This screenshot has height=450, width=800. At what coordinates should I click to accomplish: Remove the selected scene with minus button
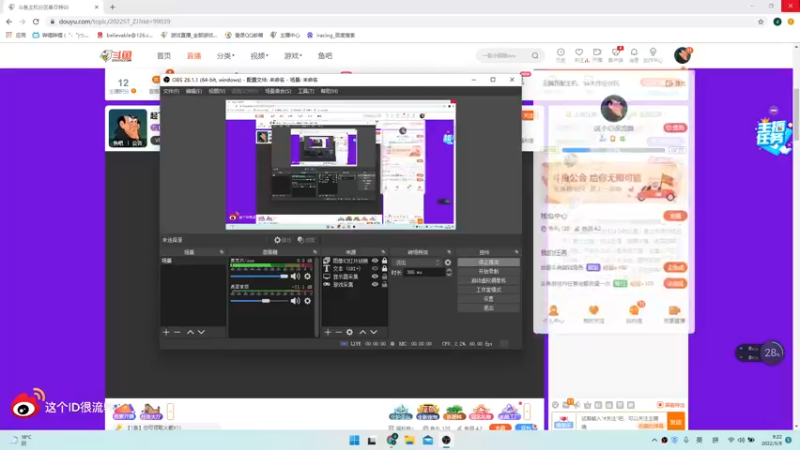tap(177, 332)
